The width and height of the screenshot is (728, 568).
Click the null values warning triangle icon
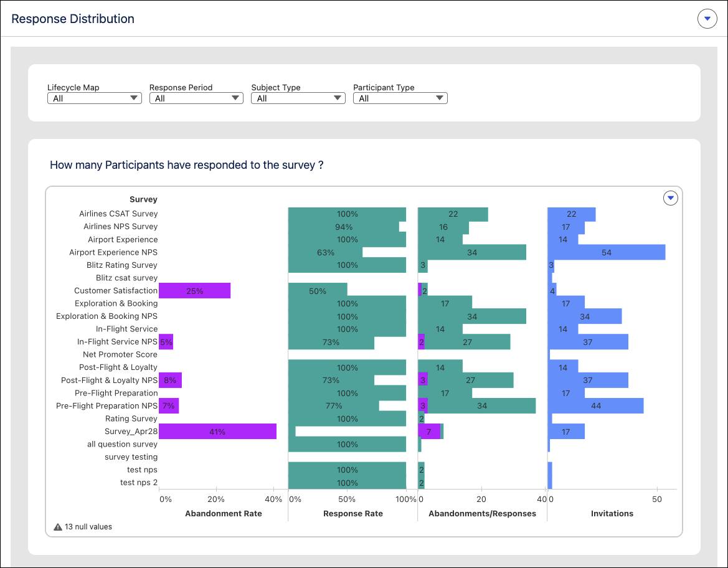[x=57, y=527]
